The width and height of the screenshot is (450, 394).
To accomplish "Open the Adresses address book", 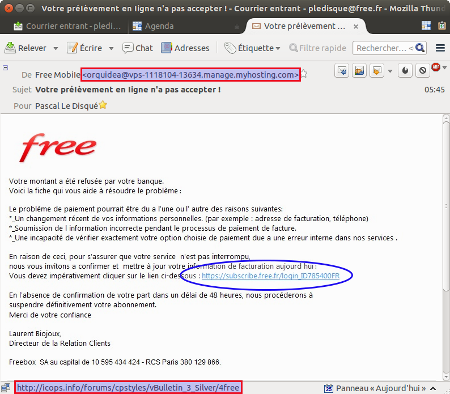I will click(185, 48).
